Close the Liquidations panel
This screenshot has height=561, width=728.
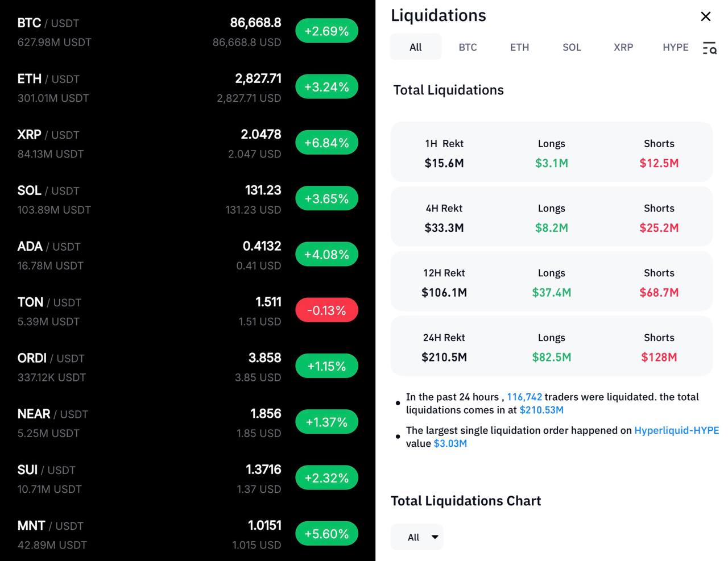(705, 16)
